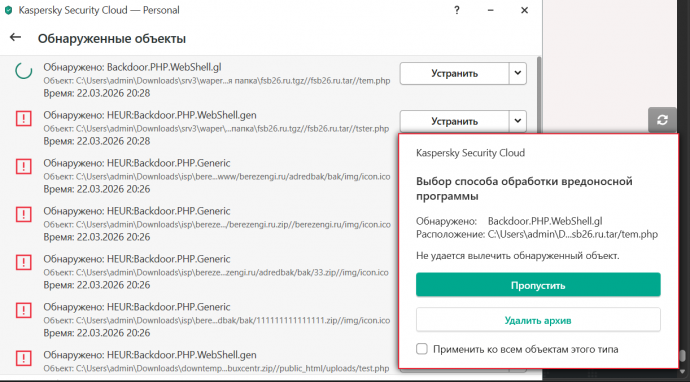Close the Kaspersky Security Cloud window
The width and height of the screenshot is (690, 382).
pos(524,10)
